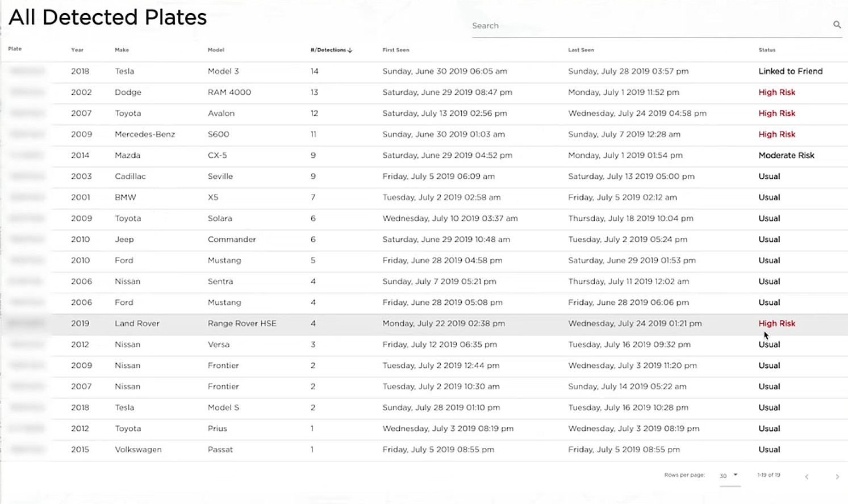Click Linked to Friend status label
The image size is (848, 504).
(x=791, y=72)
